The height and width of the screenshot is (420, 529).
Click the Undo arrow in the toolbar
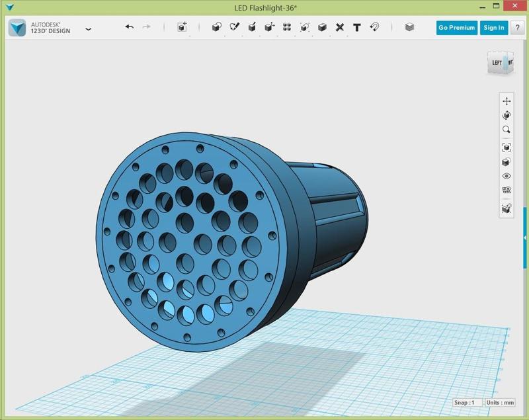point(130,27)
